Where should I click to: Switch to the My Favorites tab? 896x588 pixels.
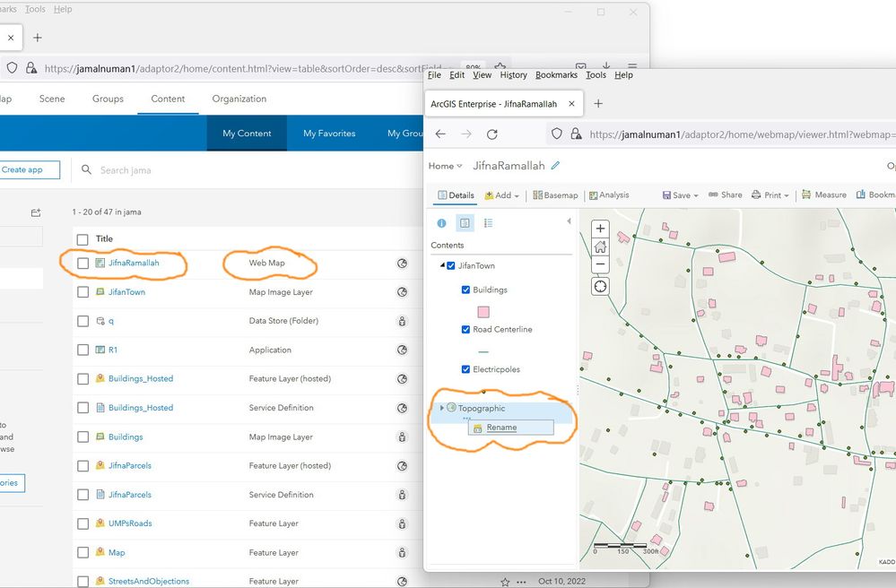(x=329, y=134)
